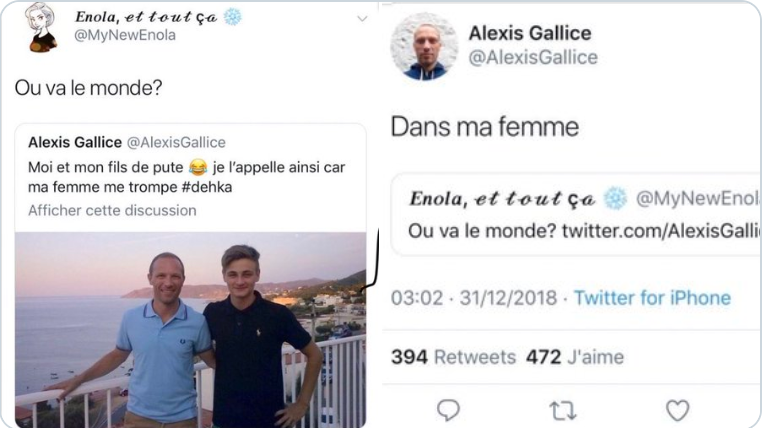762x428 pixels.
Task: Click the 03:02 · 31/12/2018 timestamp
Action: click(x=475, y=298)
